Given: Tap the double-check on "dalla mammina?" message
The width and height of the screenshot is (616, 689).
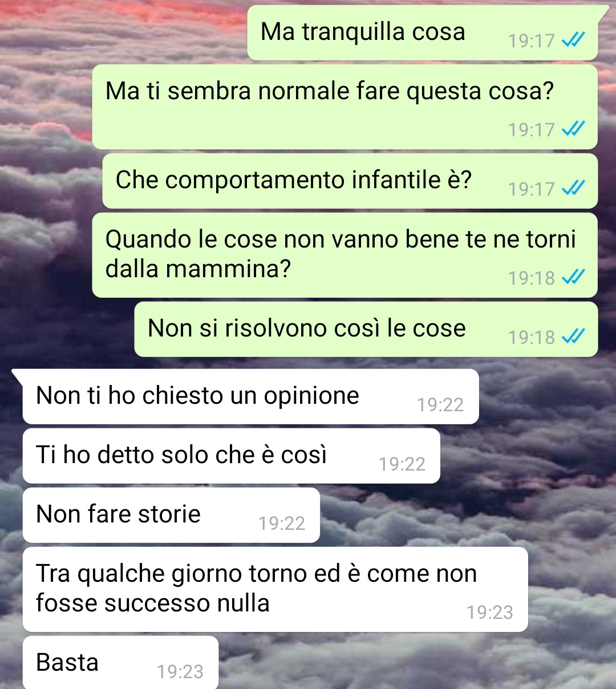Looking at the screenshot, I should point(573,277).
